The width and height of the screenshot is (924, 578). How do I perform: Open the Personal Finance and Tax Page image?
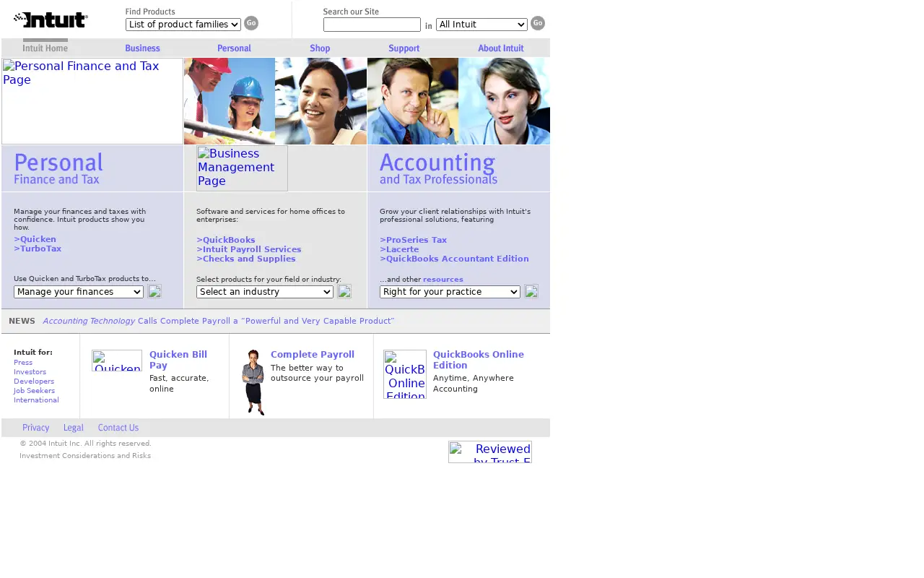pos(92,101)
